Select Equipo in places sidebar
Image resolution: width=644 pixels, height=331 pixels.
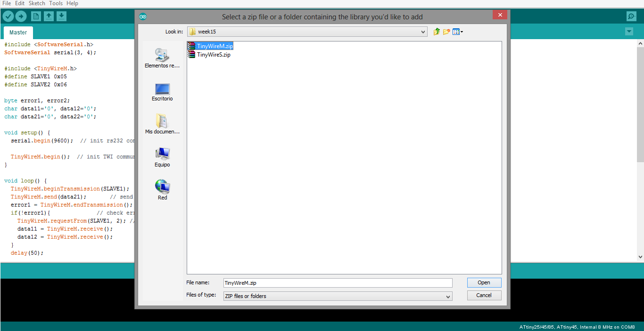click(162, 157)
